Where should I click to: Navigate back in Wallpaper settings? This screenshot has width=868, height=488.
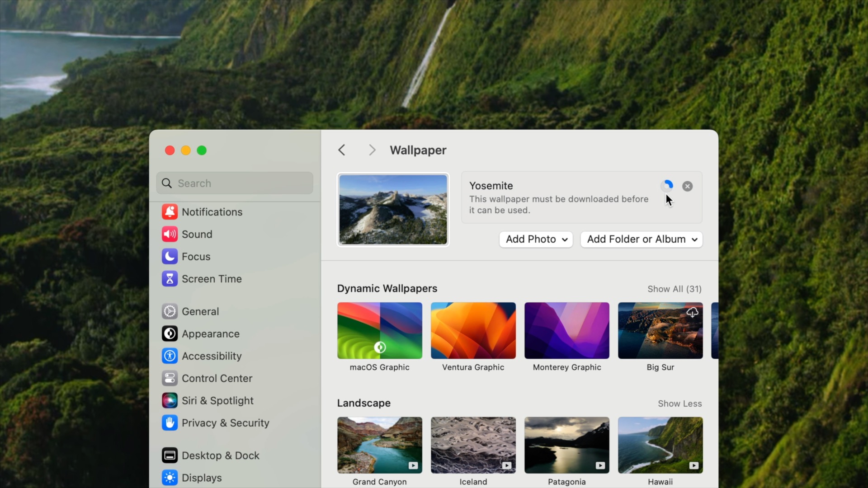click(x=342, y=150)
